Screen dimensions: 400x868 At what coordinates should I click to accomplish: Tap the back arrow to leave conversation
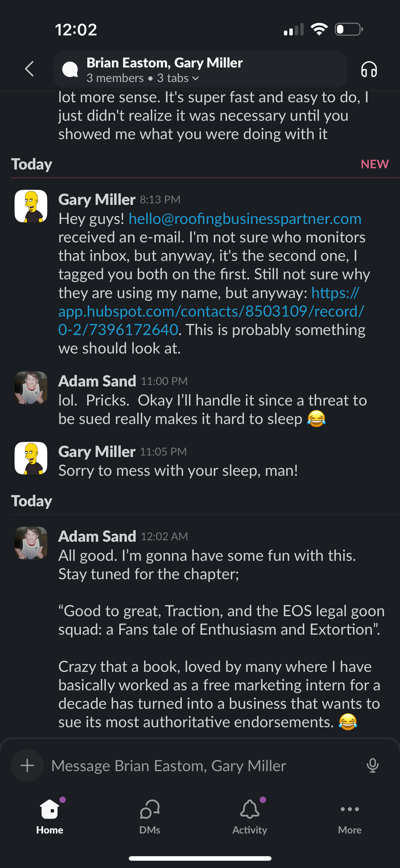pyautogui.click(x=30, y=69)
